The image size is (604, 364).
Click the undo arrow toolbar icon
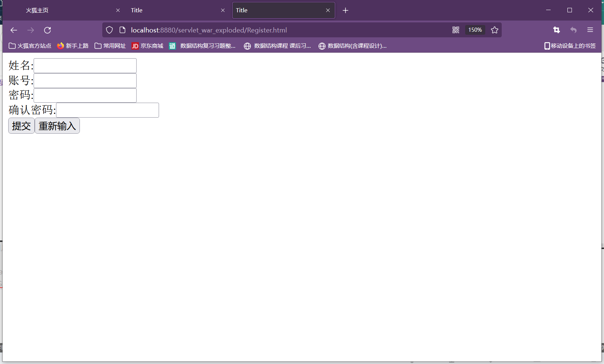pyautogui.click(x=573, y=30)
